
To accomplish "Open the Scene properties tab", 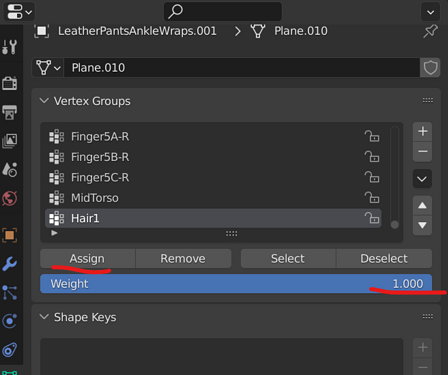I will coord(10,170).
